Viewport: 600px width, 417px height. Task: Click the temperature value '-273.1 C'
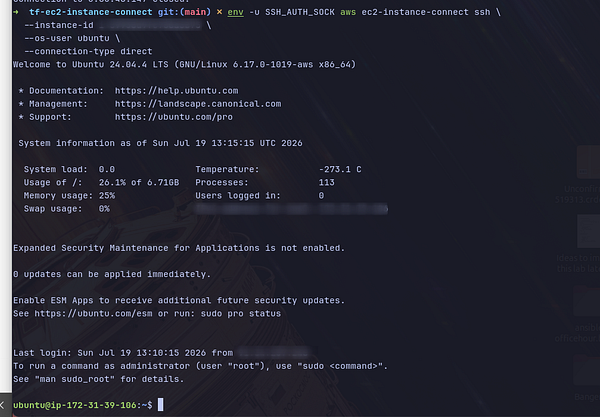[x=340, y=169]
